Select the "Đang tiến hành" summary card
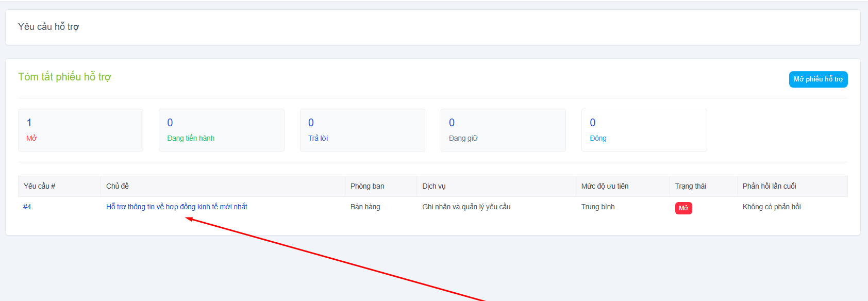Viewport: 868px width, 301px height. tap(221, 130)
